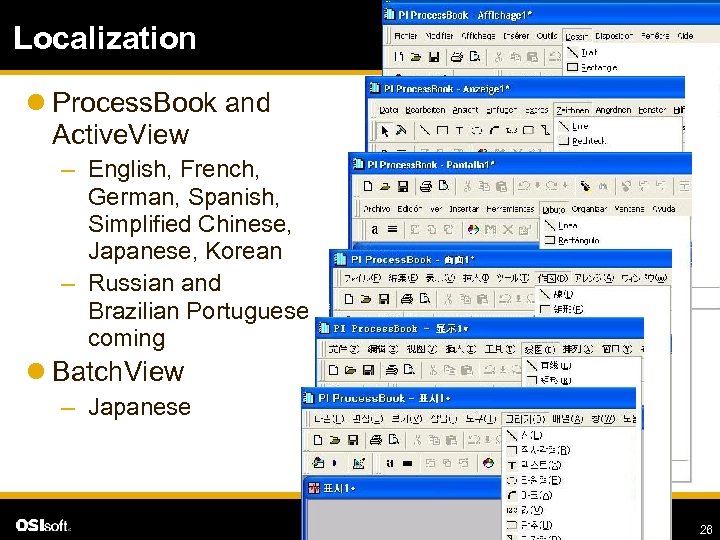Click Save disk icon in the Pantalla1 toolbar
Image resolution: width=720 pixels, height=540 pixels.
click(x=403, y=186)
